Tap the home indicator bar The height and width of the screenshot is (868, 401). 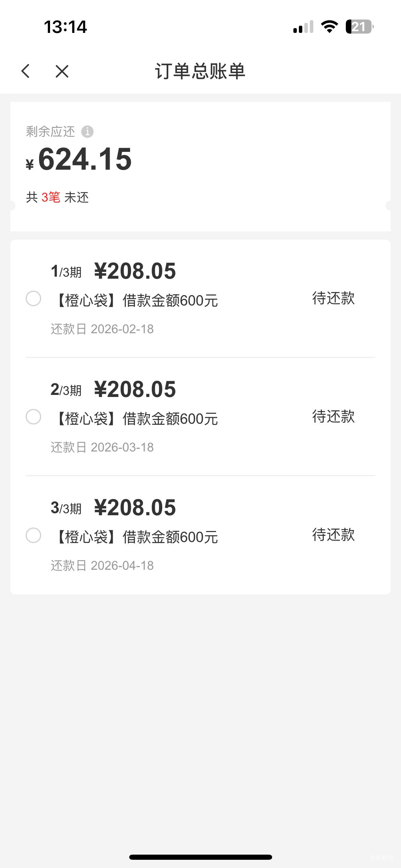(x=200, y=857)
